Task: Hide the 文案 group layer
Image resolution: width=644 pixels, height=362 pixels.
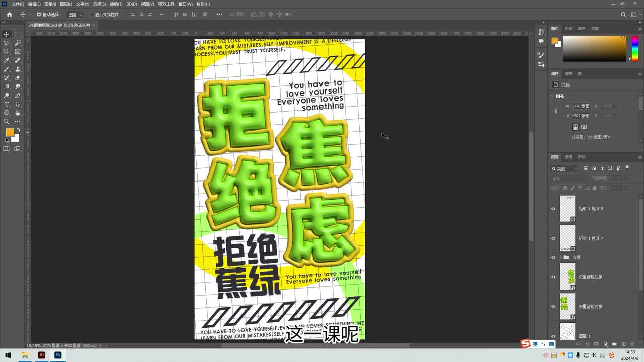Action: (553, 257)
